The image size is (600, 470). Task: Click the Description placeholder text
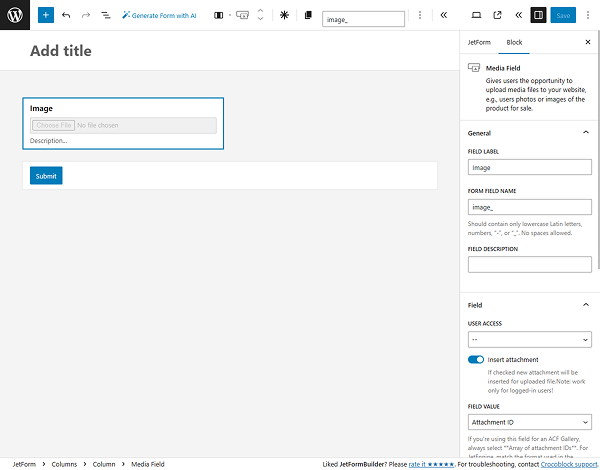49,140
